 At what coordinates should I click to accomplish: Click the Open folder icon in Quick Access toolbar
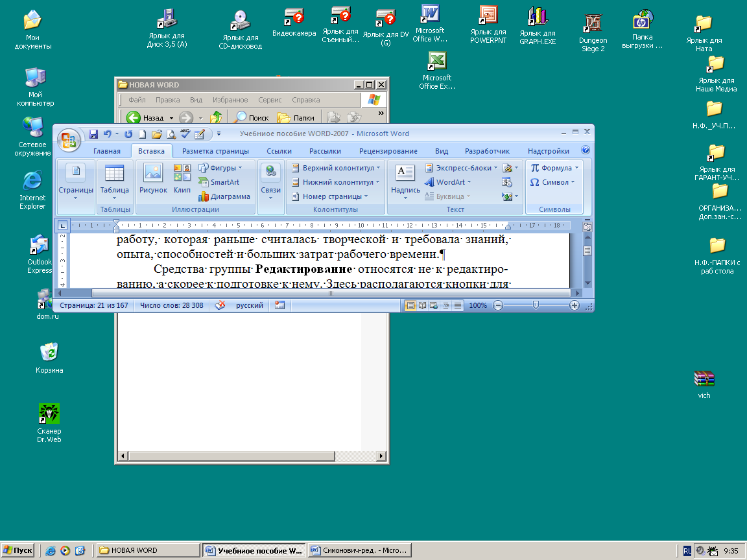pos(157,134)
